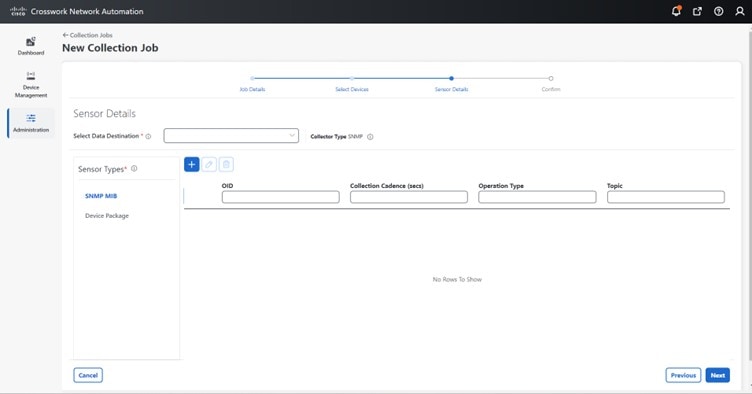This screenshot has width=752, height=394.
Task: Click info icon beside Select Data Destination
Action: [x=148, y=137]
